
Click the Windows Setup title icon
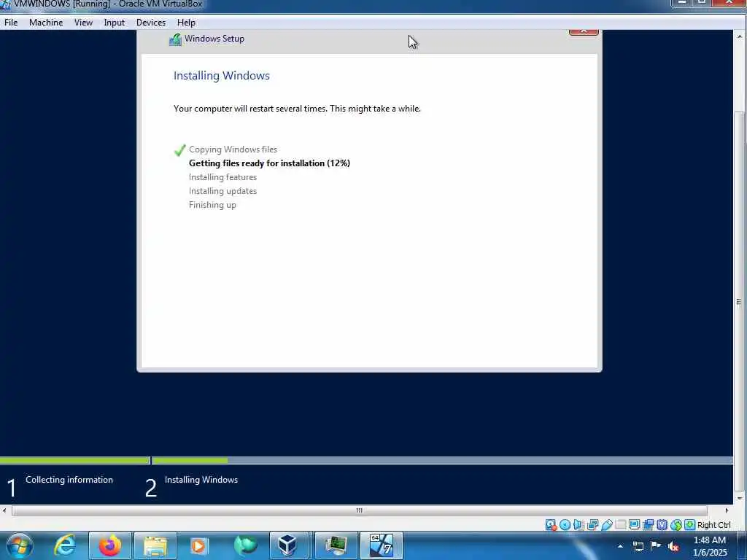175,39
